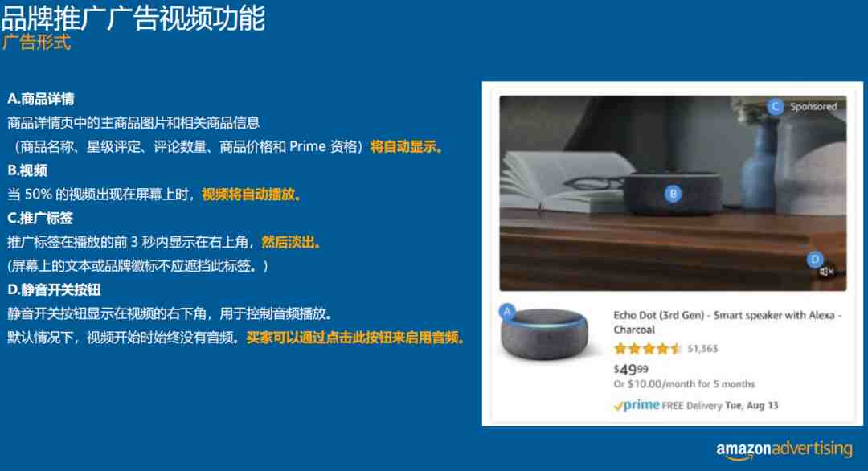868x471 pixels.
Task: Click the blue B marker on video
Action: click(674, 194)
